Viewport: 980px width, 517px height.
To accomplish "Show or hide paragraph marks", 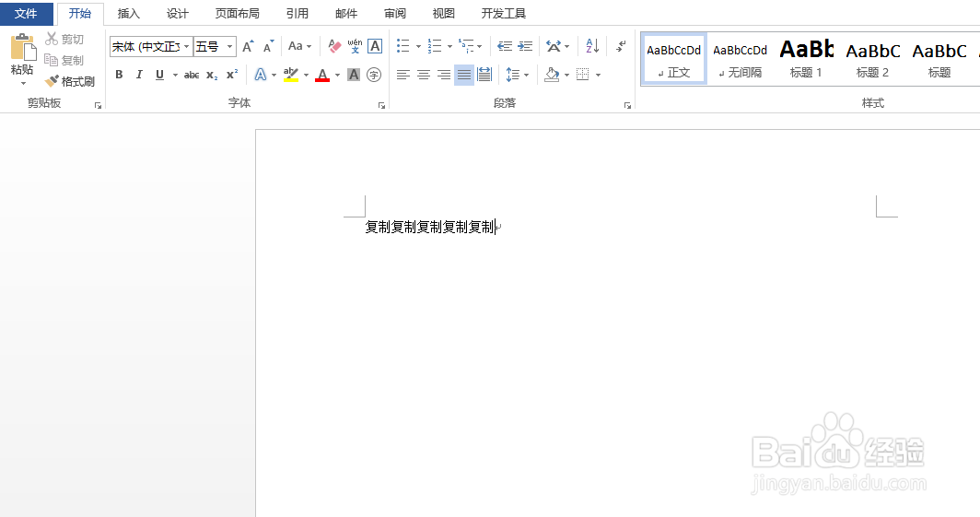I will (x=621, y=46).
